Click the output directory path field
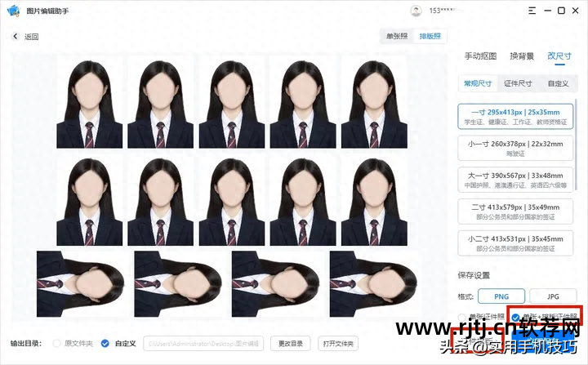Screen dimensions: 588x365 (x=203, y=343)
